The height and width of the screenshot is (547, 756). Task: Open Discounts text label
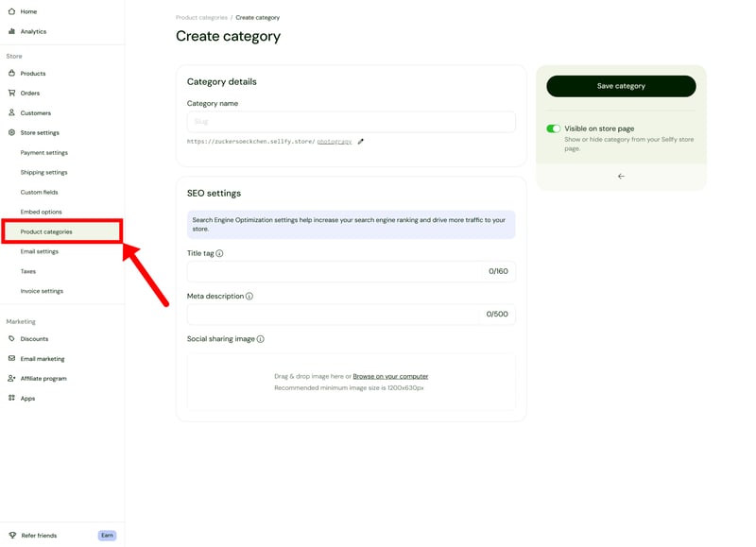click(x=34, y=339)
